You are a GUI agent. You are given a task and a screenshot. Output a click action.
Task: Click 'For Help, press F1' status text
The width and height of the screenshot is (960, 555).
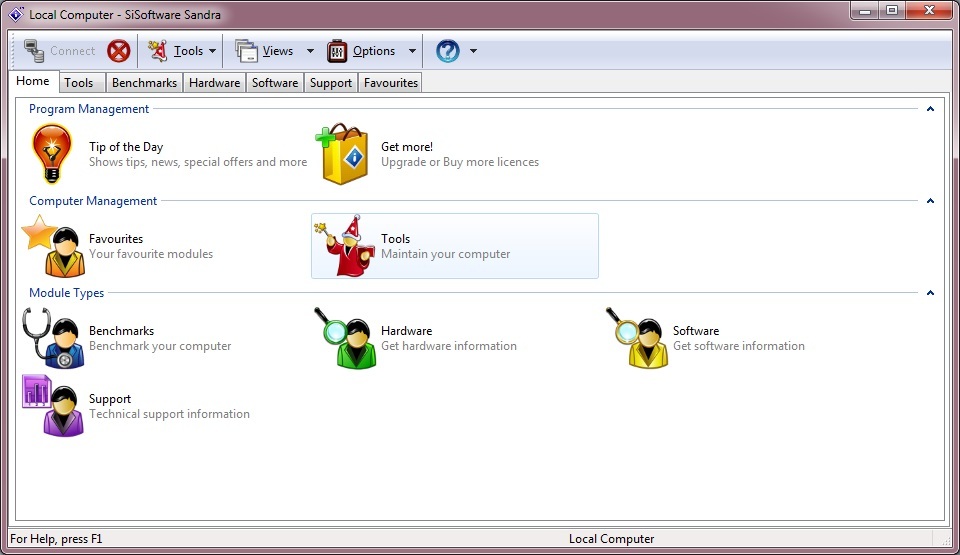[56, 538]
